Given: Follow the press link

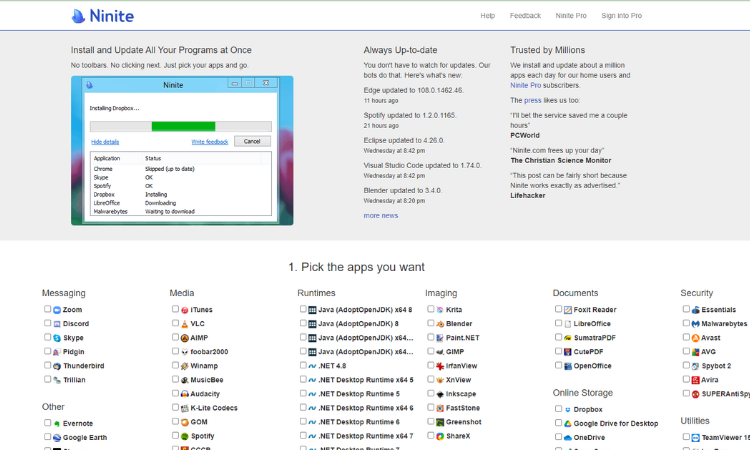Looking at the screenshot, I should click(x=532, y=100).
